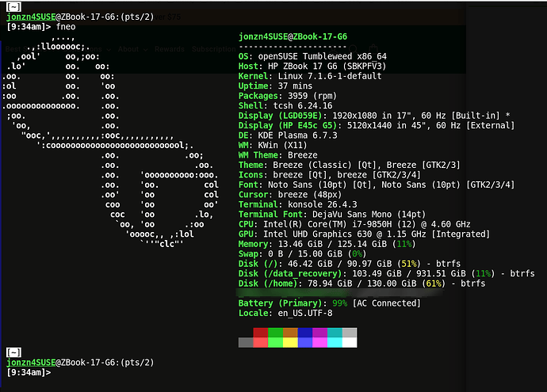Pick the bright salmon-red color block
Viewport: 547px width, 392px height.
pyautogui.click(x=260, y=343)
